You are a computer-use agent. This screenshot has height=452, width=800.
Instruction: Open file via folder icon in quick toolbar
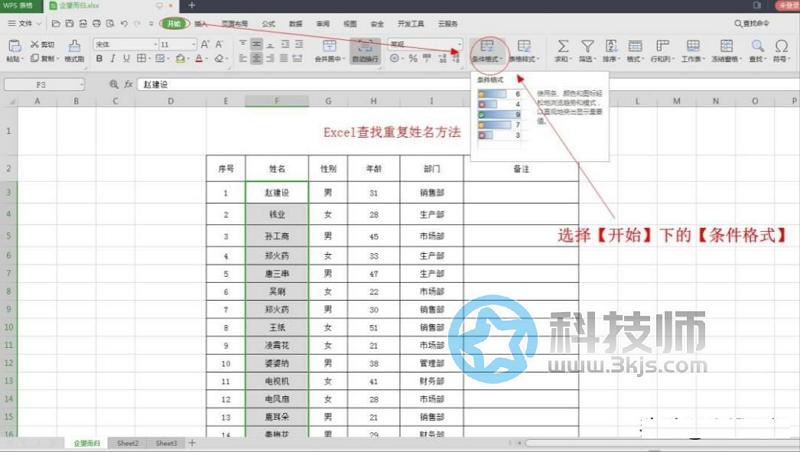[56, 23]
